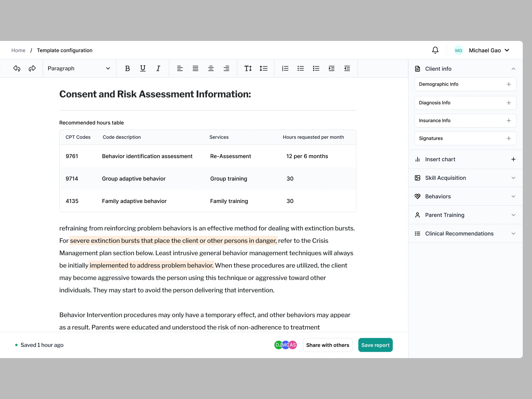Click the Skill Acquisition image icon
Screen dimensions: 532x399
[417, 178]
